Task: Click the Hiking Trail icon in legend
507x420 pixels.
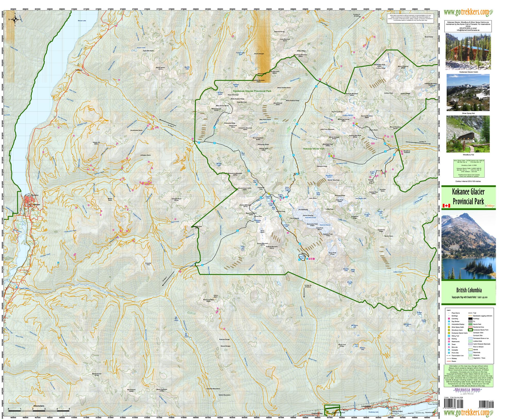Action: click(x=449, y=336)
